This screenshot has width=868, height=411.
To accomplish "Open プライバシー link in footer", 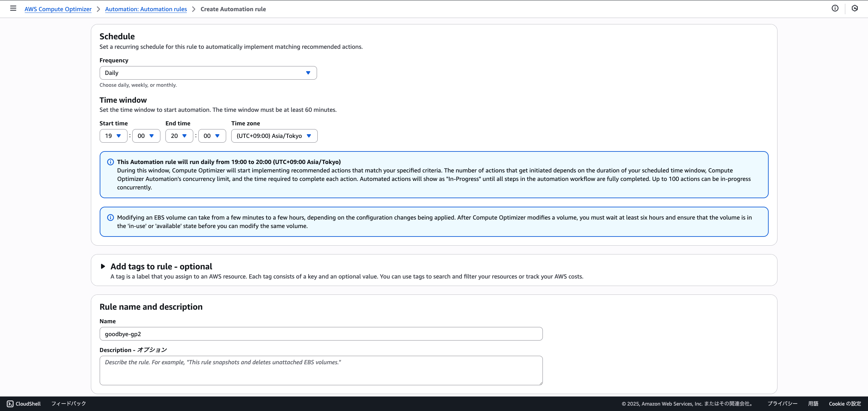I will point(782,404).
